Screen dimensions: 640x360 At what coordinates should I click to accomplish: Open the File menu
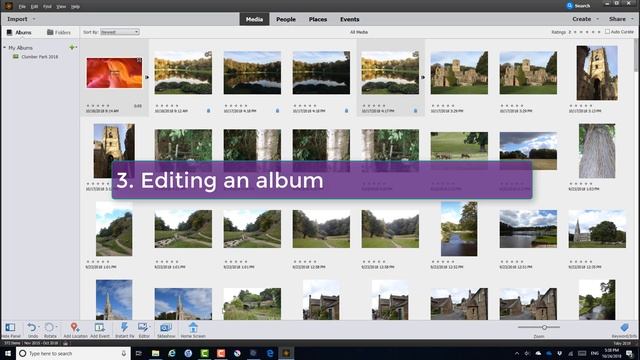pos(22,7)
